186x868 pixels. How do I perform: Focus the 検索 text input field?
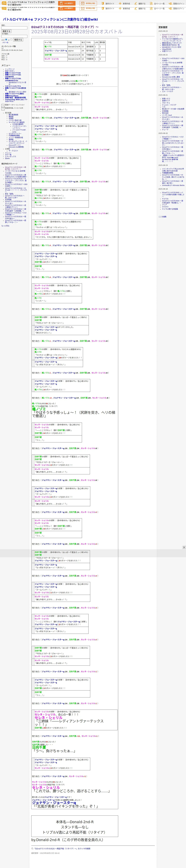tap(14, 28)
